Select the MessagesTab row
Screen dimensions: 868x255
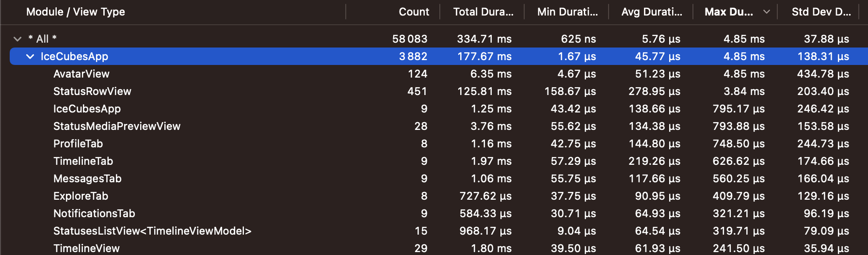(439, 178)
